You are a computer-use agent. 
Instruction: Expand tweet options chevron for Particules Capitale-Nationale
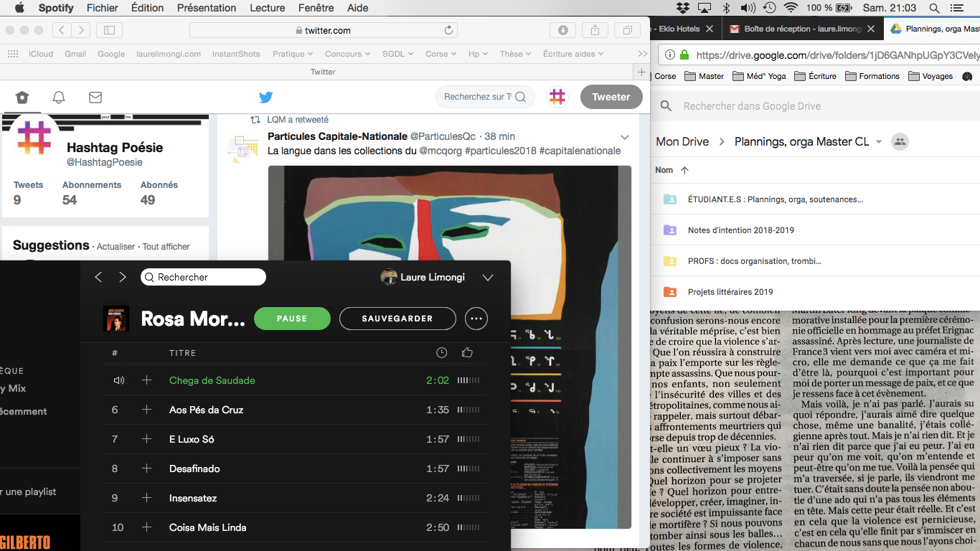point(624,137)
